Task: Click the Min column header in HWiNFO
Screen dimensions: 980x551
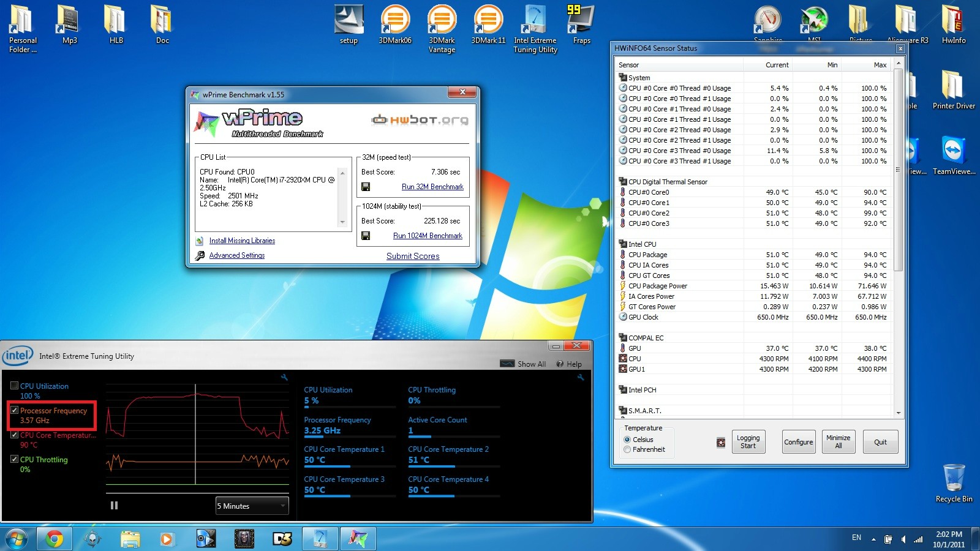Action: click(x=817, y=65)
